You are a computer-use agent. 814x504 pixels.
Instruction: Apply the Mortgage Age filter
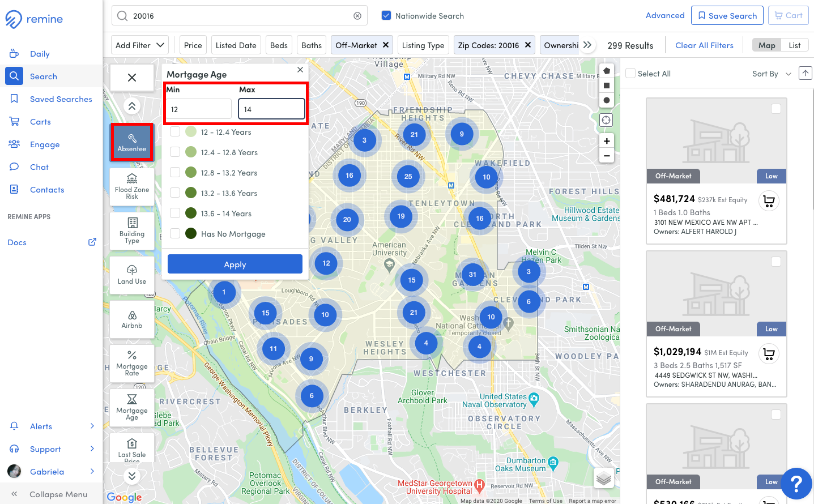tap(235, 264)
